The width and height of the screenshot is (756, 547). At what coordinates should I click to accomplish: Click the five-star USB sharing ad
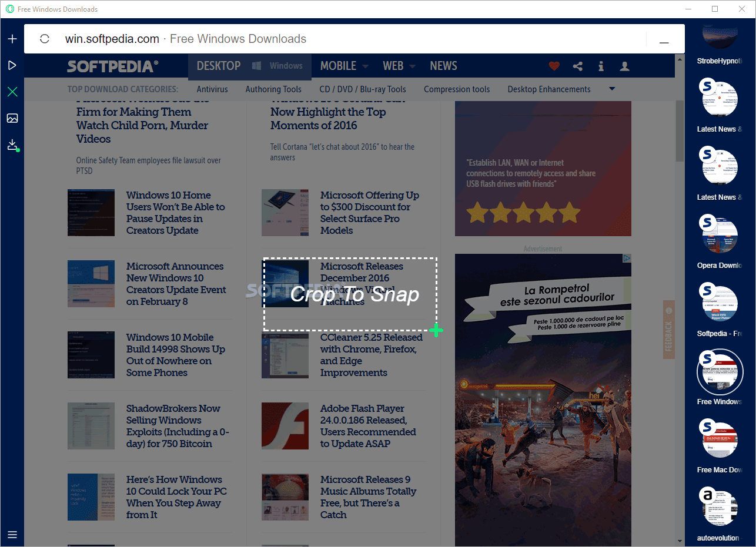(543, 169)
